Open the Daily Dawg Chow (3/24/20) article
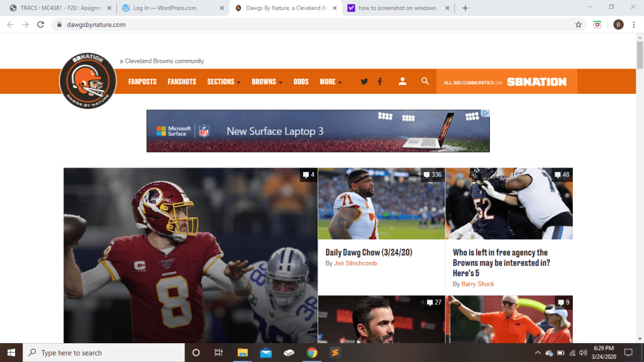The width and height of the screenshot is (644, 362). [x=369, y=252]
